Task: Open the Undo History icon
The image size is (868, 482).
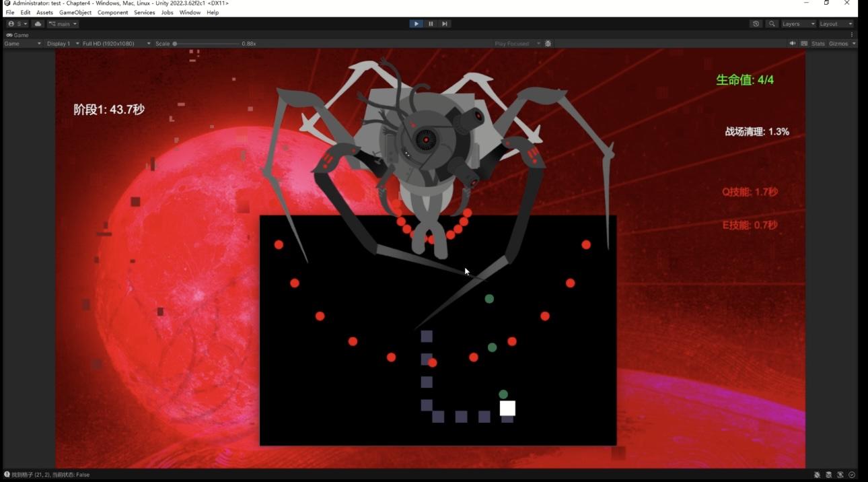Action: coord(756,24)
